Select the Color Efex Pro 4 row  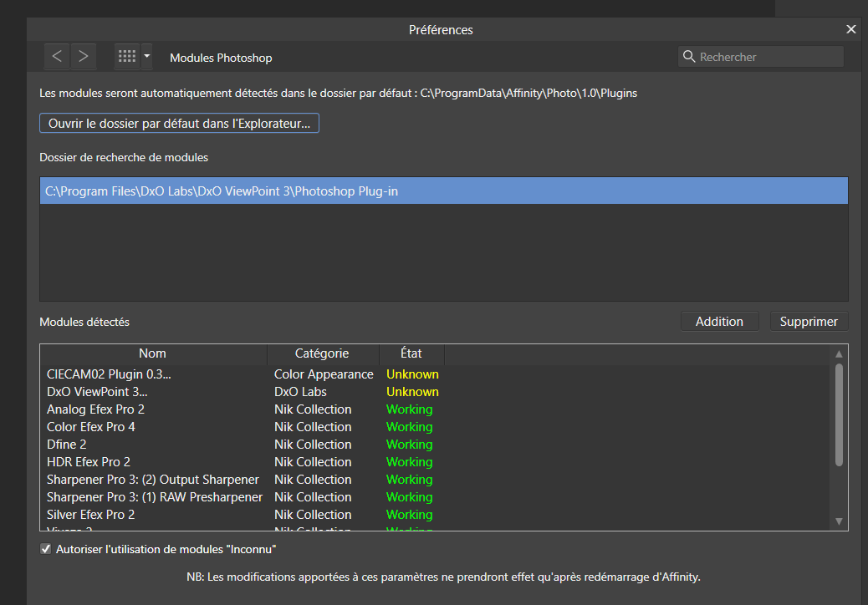[435, 427]
